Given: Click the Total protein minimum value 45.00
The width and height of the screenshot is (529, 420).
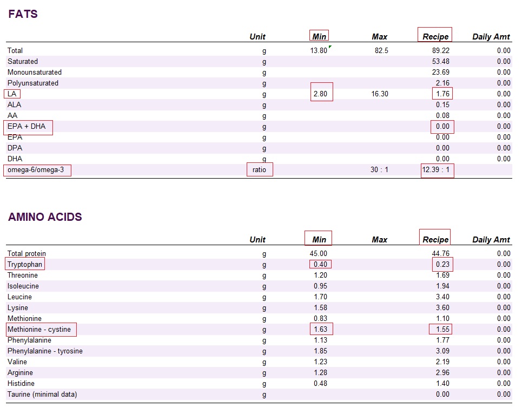Looking at the screenshot, I should [318, 253].
